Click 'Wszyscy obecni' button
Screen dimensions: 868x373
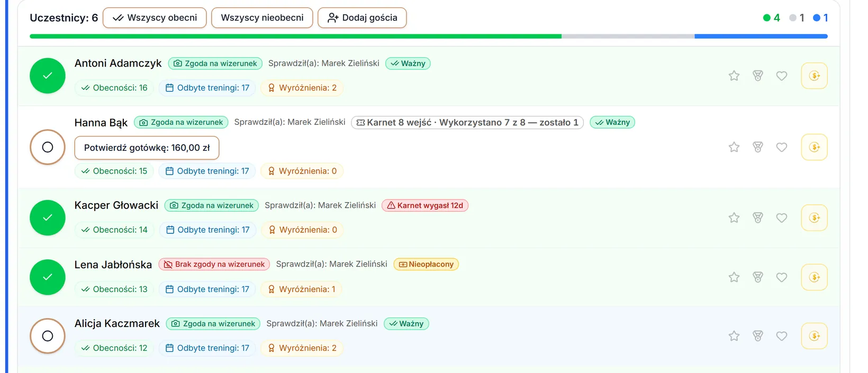pos(155,17)
